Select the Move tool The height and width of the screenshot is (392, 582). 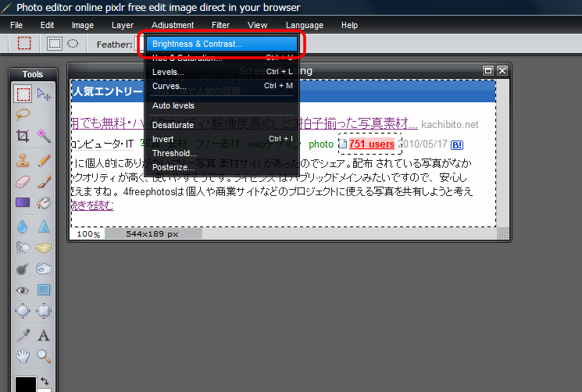pos(44,94)
